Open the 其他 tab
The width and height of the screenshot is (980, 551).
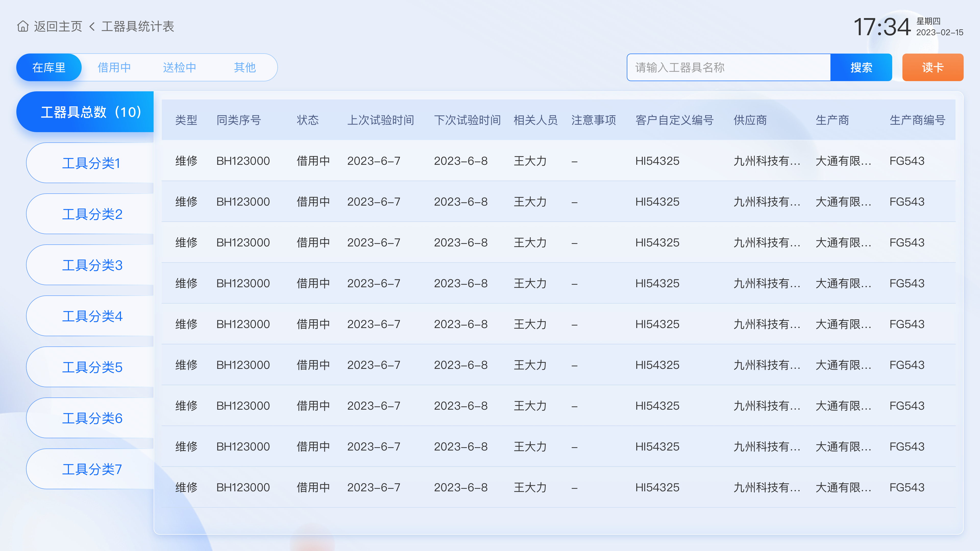point(245,67)
